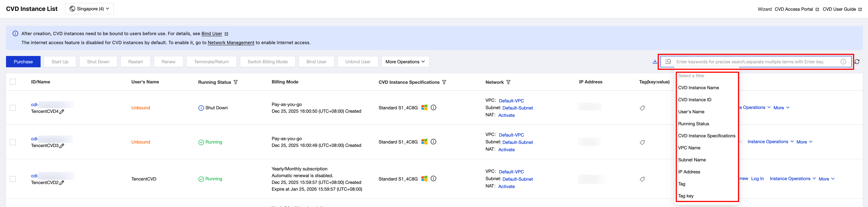868x207 pixels.
Task: Check the TencentCVD4 row checkbox
Action: pyautogui.click(x=13, y=108)
